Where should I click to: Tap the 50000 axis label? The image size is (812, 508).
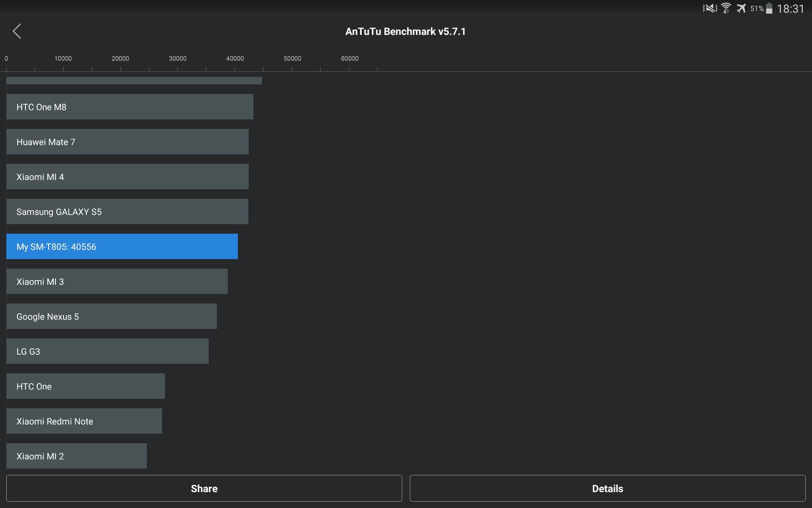(x=293, y=58)
